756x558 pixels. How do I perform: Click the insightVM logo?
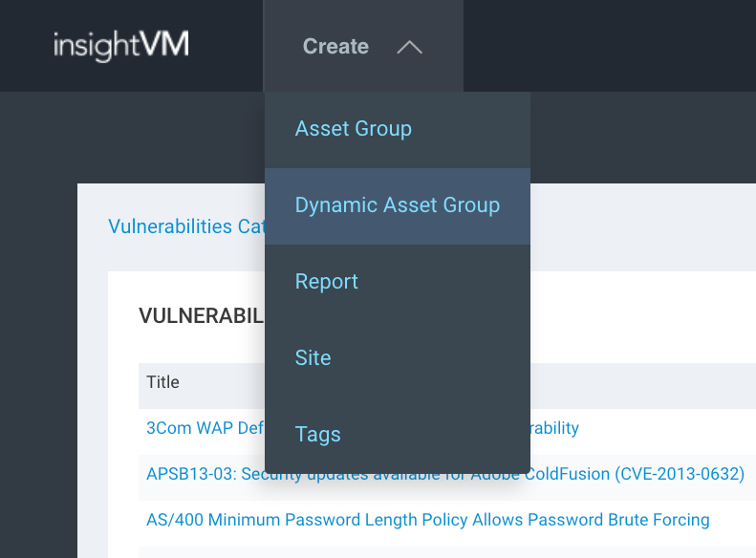pyautogui.click(x=120, y=46)
